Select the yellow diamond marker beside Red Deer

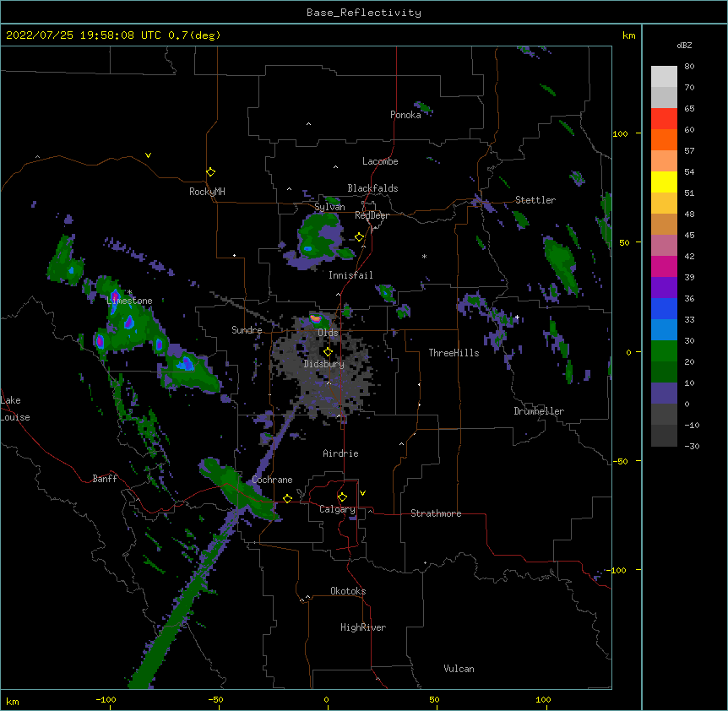tap(360, 237)
